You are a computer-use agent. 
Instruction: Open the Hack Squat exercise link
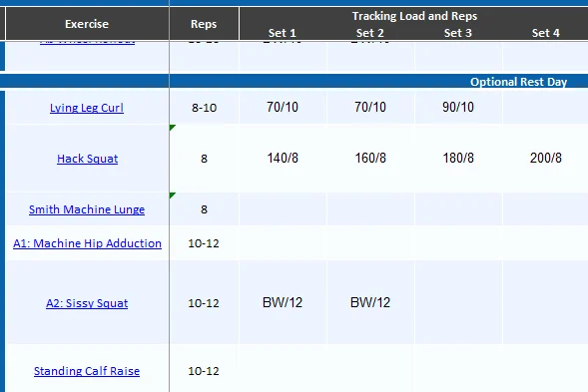[x=88, y=159]
